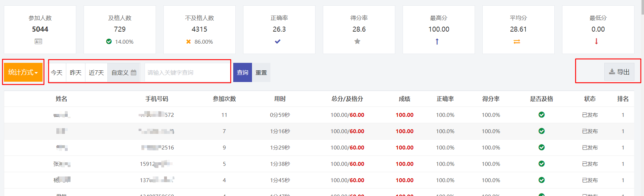
Task: Click the star icon under 得分率
Action: tap(357, 42)
